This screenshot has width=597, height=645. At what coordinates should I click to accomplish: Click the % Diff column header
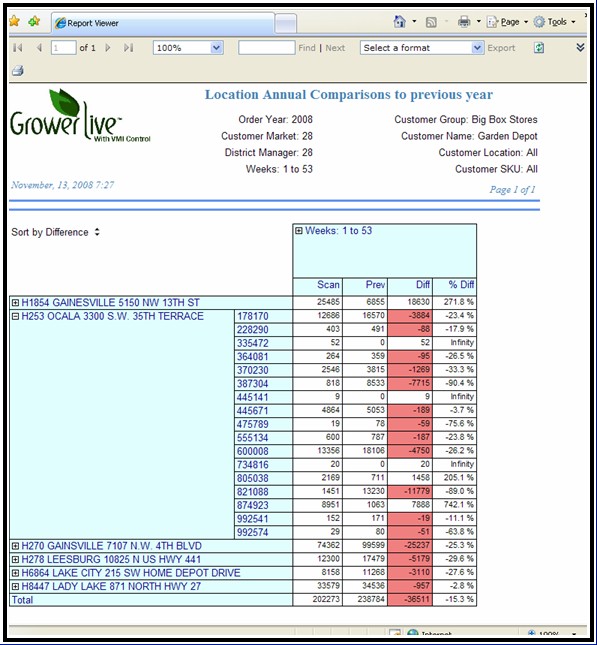455,285
